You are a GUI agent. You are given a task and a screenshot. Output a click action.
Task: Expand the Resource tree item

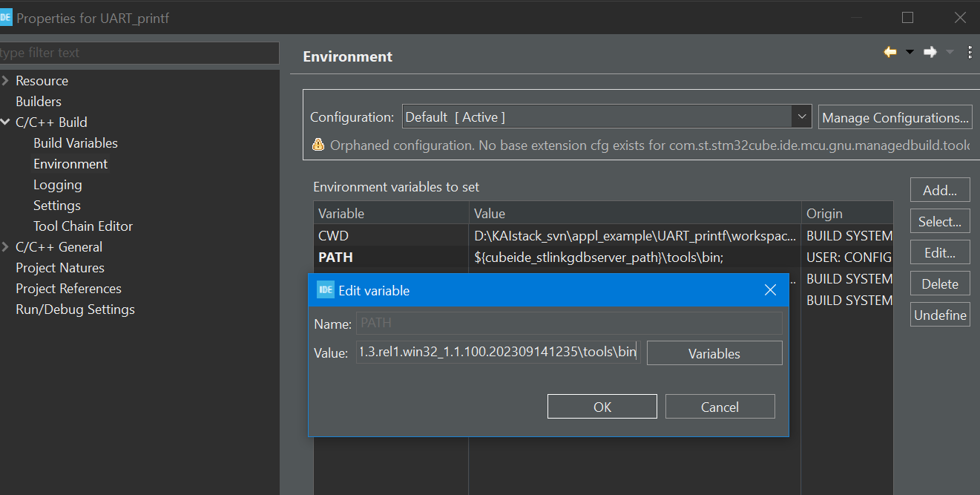click(x=6, y=79)
